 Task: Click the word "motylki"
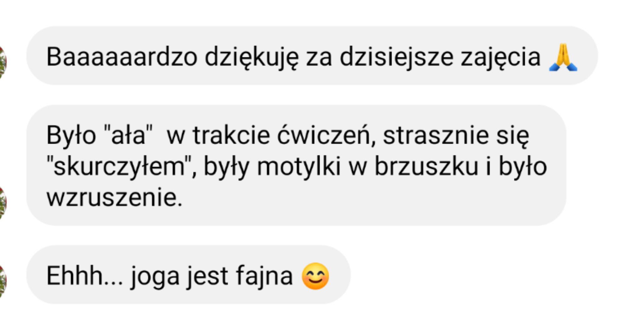pos(299,166)
